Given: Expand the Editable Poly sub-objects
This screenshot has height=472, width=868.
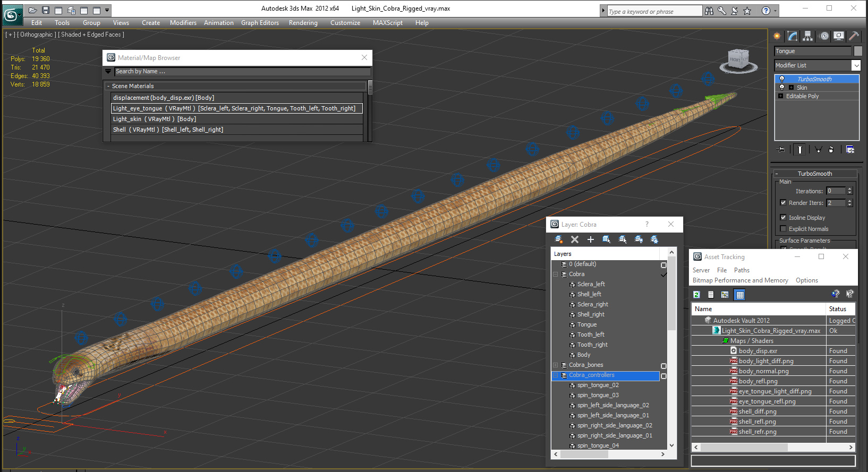Looking at the screenshot, I should point(780,96).
